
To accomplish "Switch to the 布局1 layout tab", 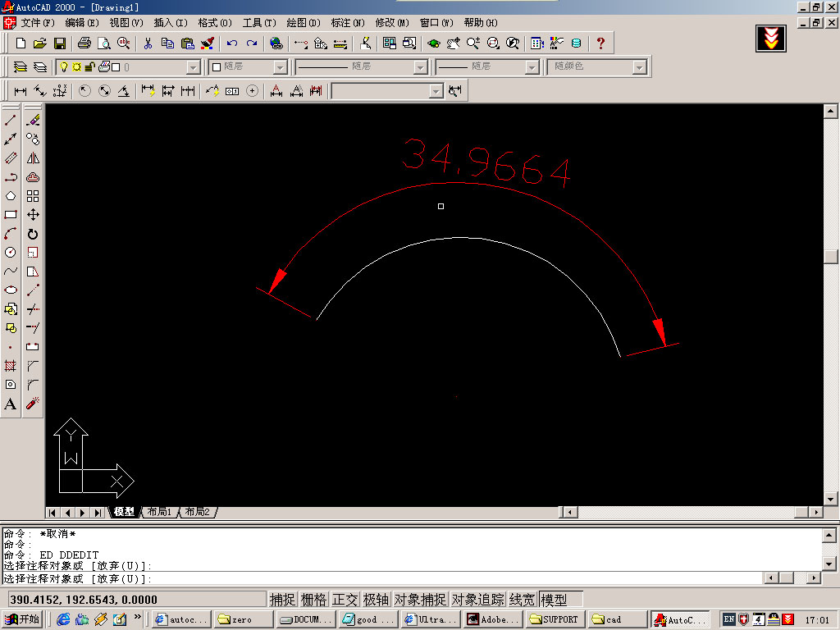I will pyautogui.click(x=158, y=512).
